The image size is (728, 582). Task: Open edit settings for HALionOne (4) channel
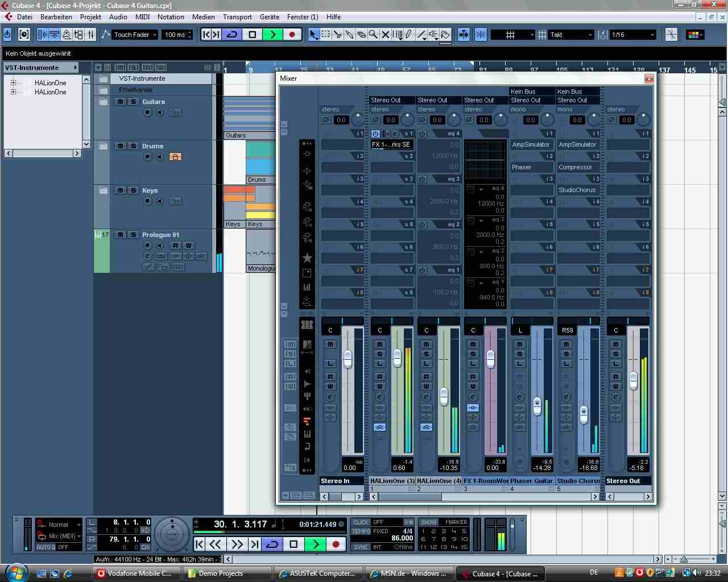pos(426,397)
